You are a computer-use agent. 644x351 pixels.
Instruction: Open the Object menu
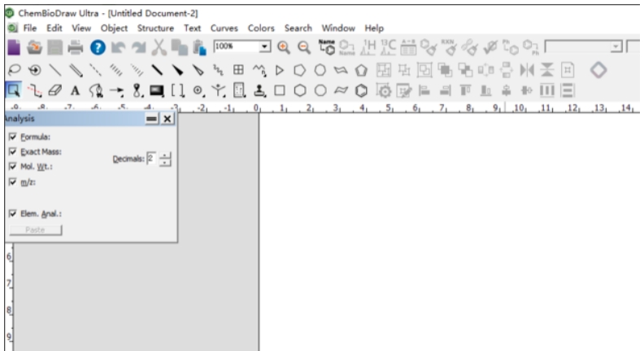114,28
